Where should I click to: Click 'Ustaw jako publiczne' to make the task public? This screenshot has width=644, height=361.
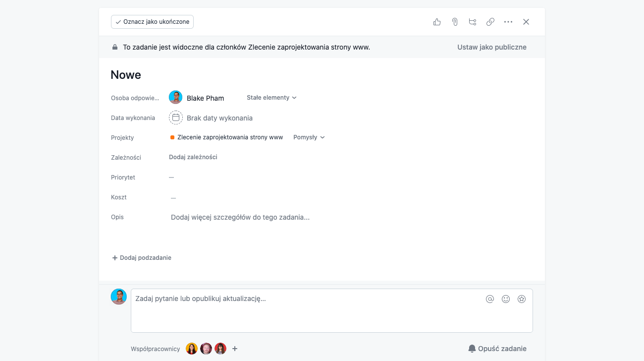(492, 47)
